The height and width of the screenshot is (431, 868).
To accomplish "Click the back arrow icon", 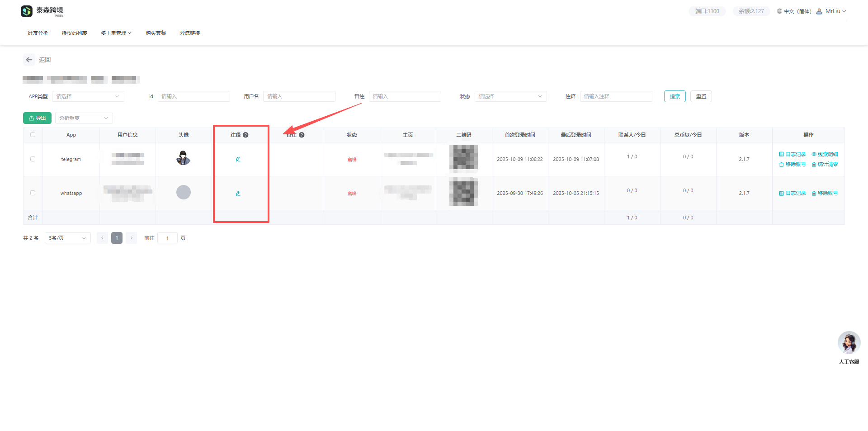I will point(29,60).
